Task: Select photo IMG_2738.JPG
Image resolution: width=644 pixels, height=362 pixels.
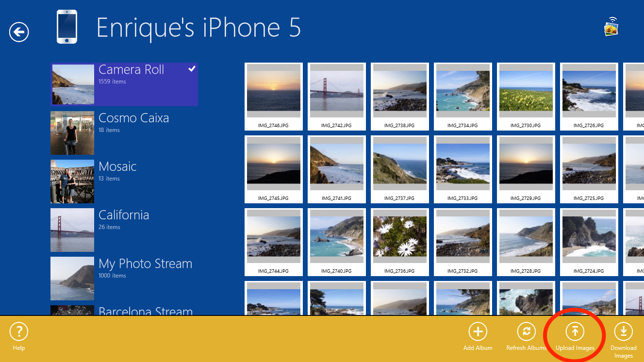Action: click(x=400, y=97)
